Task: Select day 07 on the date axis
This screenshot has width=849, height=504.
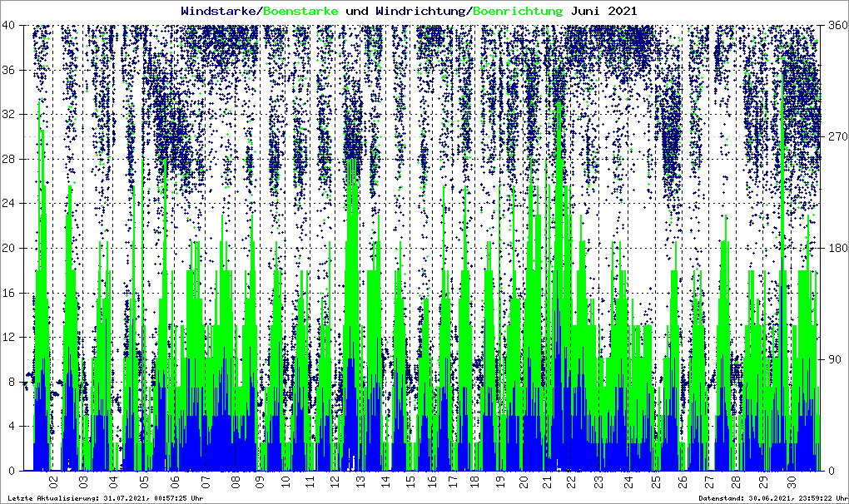Action: click(206, 482)
